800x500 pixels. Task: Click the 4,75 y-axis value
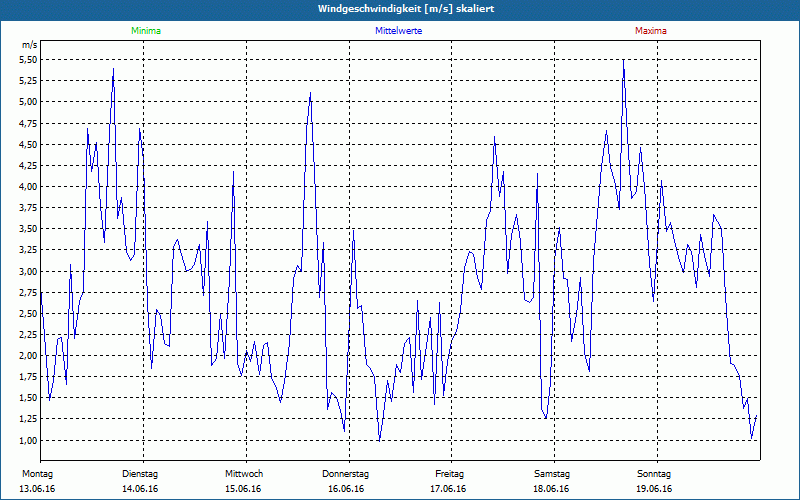click(x=29, y=123)
